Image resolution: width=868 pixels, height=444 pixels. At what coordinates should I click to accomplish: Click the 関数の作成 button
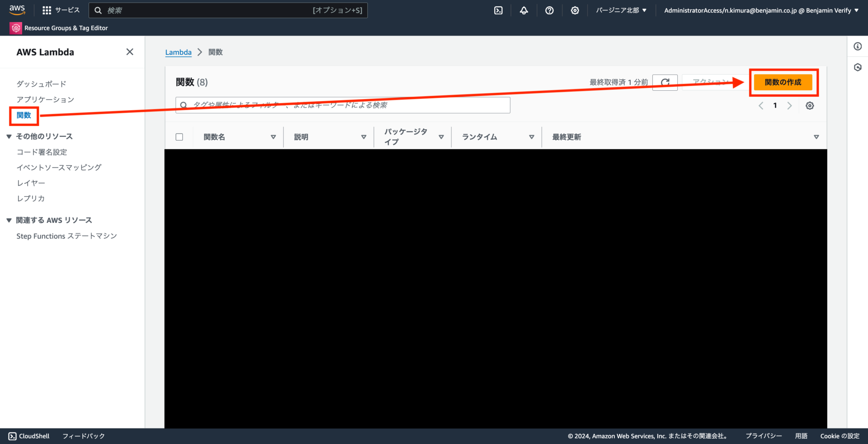tap(783, 82)
